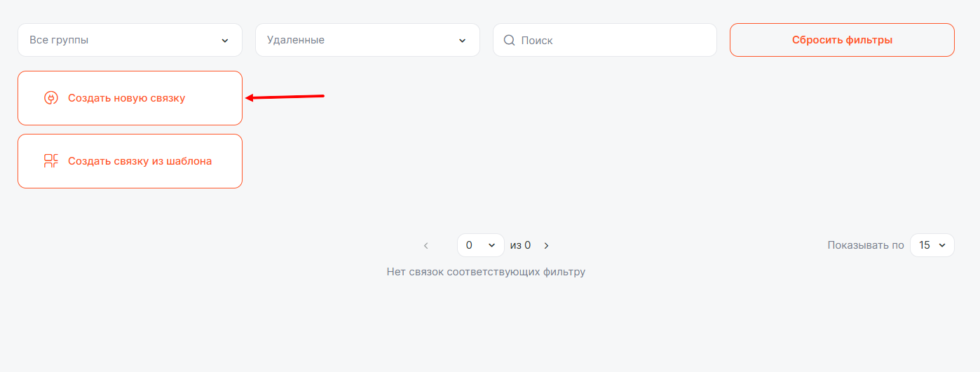Image resolution: width=980 pixels, height=372 pixels.
Task: Click the template grid icon
Action: click(50, 161)
